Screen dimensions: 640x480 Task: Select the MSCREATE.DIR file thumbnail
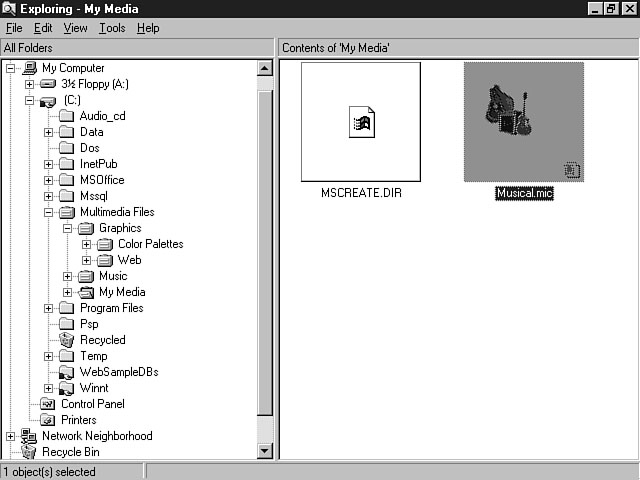tap(360, 122)
